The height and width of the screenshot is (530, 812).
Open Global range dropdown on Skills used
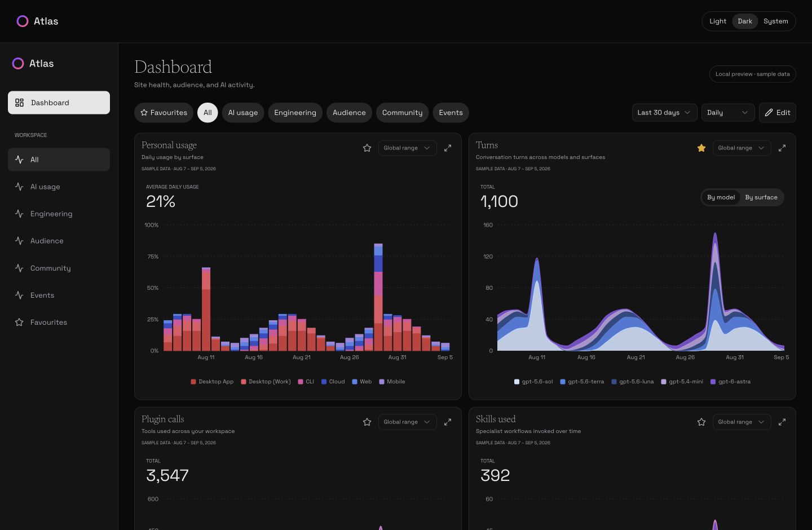(742, 422)
